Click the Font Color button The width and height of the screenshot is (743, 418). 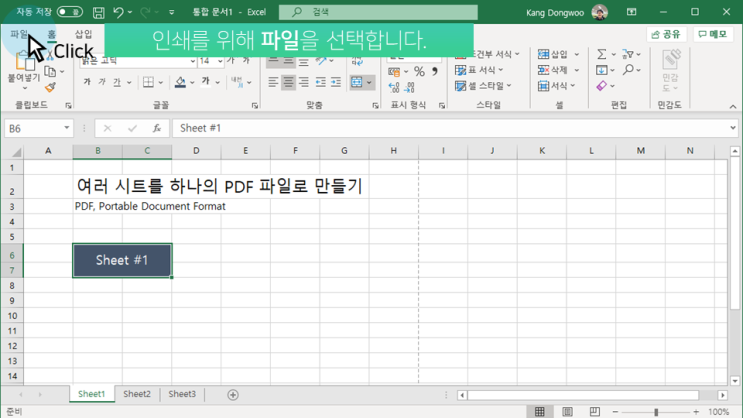pyautogui.click(x=206, y=82)
